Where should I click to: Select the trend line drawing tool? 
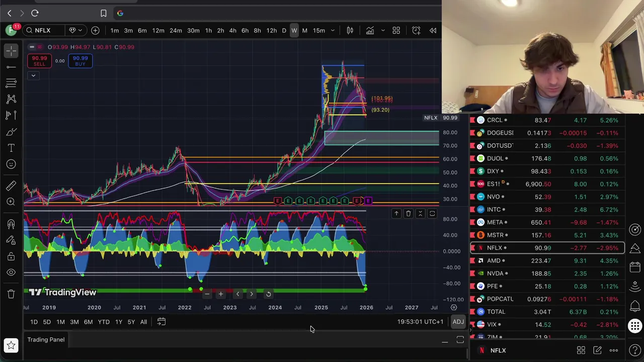pos(11,67)
